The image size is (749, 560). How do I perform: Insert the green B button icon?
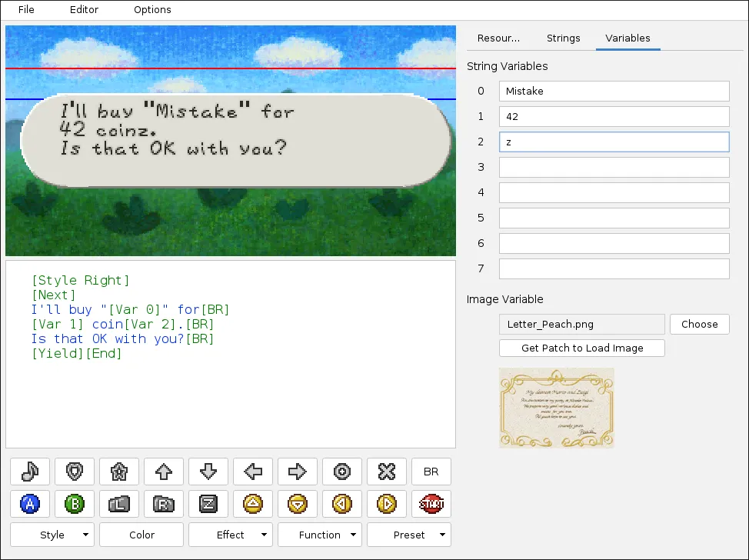[74, 504]
